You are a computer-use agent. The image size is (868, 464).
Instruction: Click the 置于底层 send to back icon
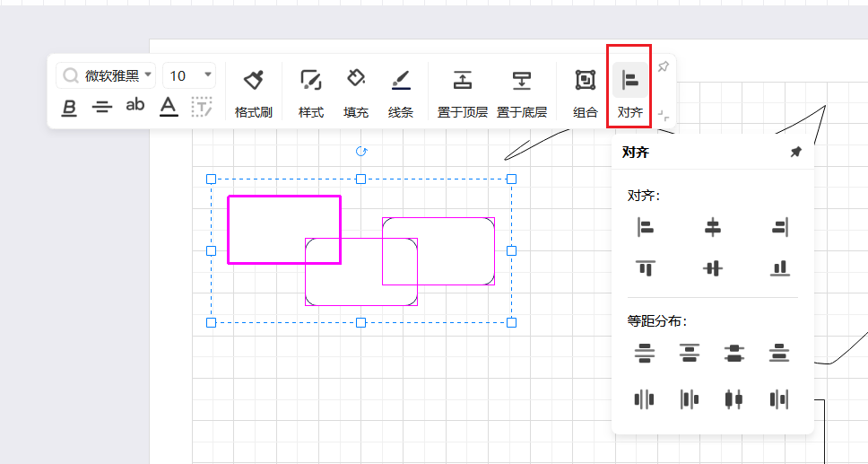tap(522, 81)
